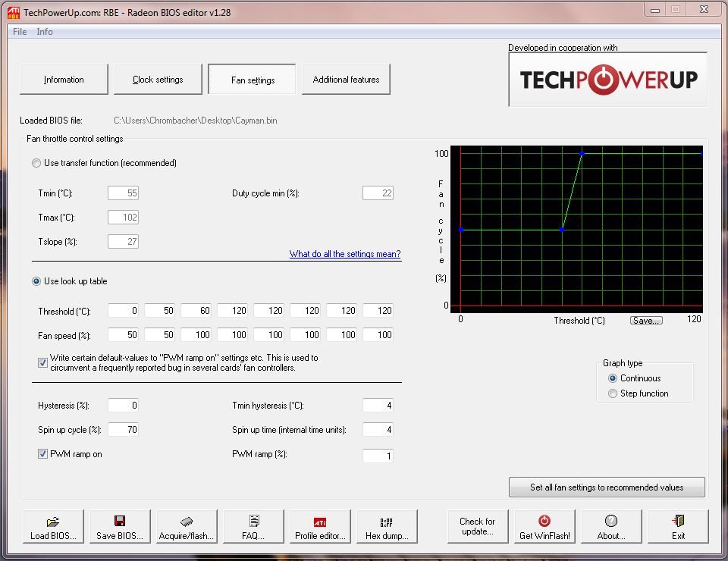Select the Fan settings tab
The width and height of the screenshot is (728, 561).
[252, 80]
